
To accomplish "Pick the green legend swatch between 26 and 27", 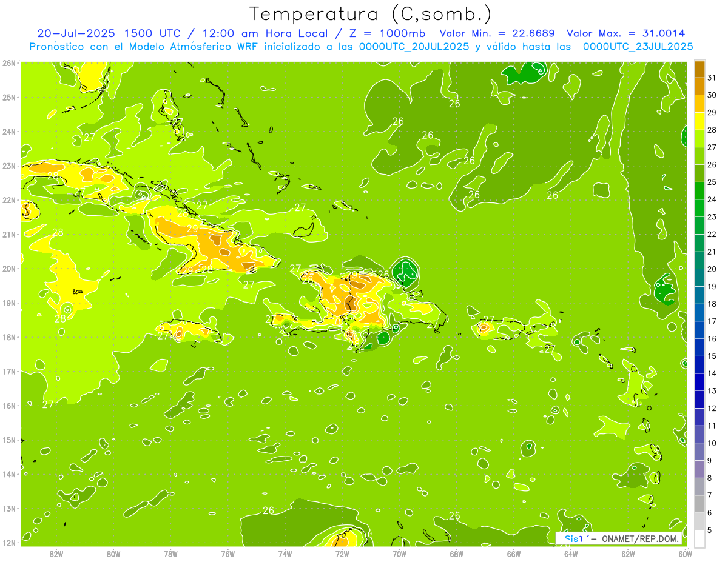I will pyautogui.click(x=699, y=156).
